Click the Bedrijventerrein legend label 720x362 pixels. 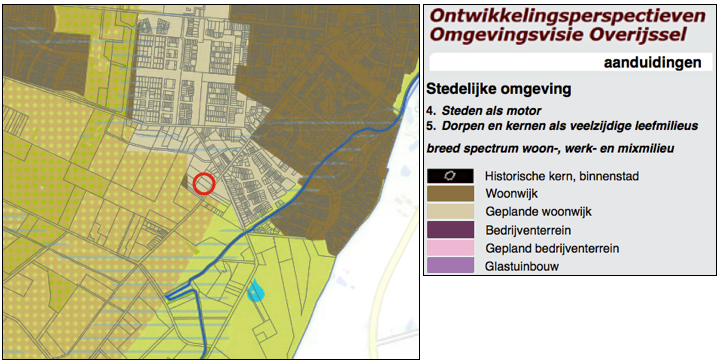tap(528, 230)
